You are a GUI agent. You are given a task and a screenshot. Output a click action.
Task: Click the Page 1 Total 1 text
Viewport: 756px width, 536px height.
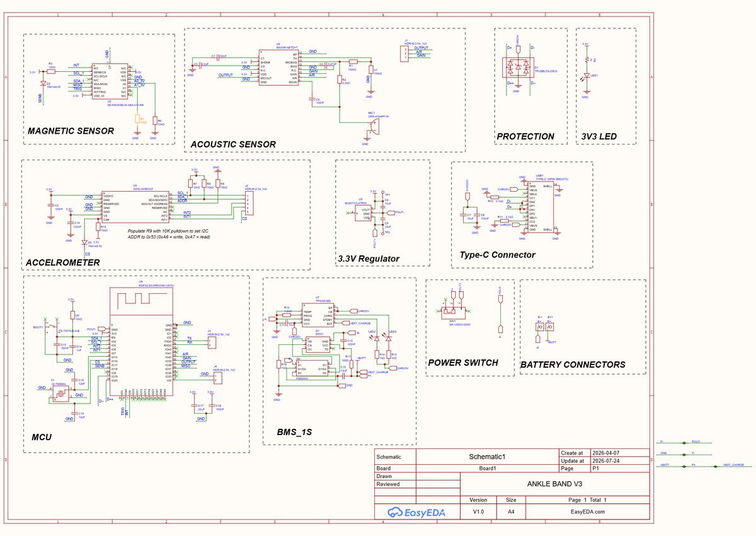[x=587, y=499]
